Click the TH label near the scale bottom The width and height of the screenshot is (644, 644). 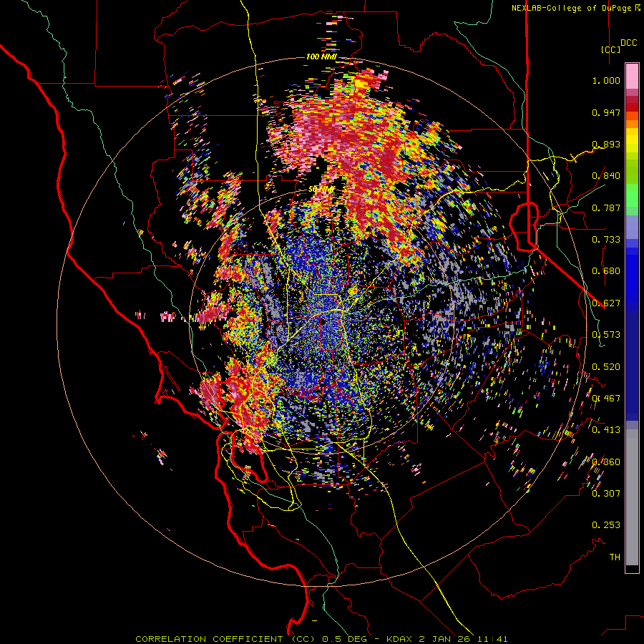615,557
